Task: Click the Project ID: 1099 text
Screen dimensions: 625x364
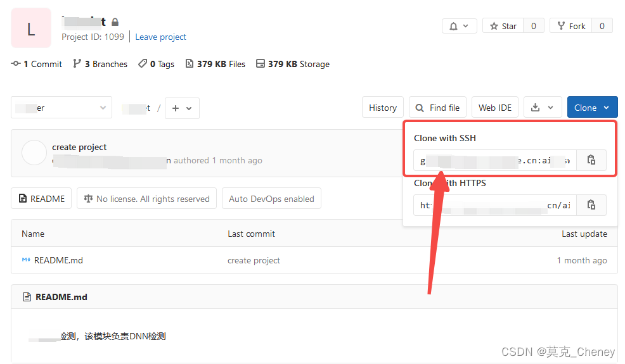Action: click(x=93, y=37)
